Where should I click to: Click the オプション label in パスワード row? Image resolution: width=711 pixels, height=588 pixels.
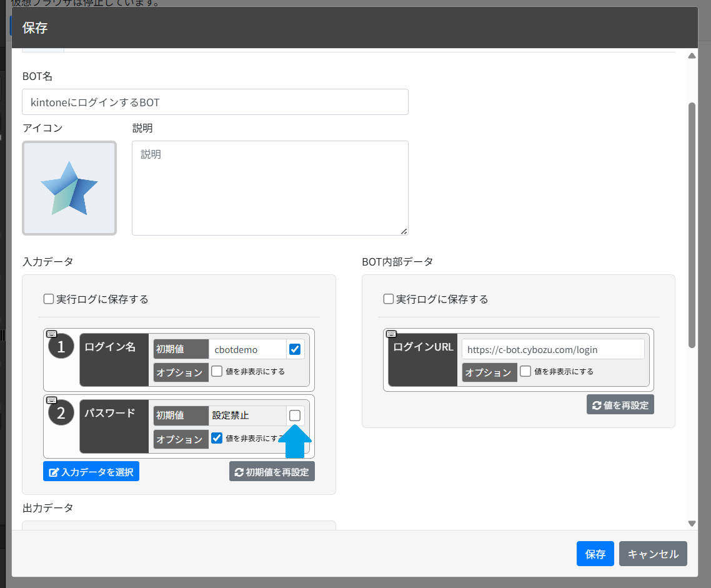181,439
